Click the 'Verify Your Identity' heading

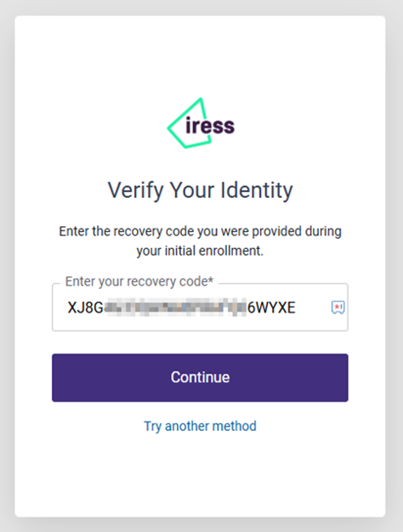pos(200,190)
